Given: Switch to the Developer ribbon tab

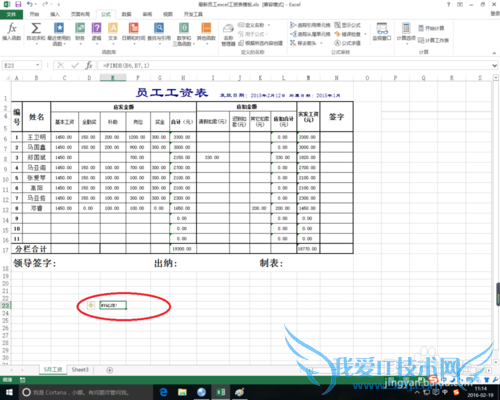Looking at the screenshot, I should (x=193, y=14).
